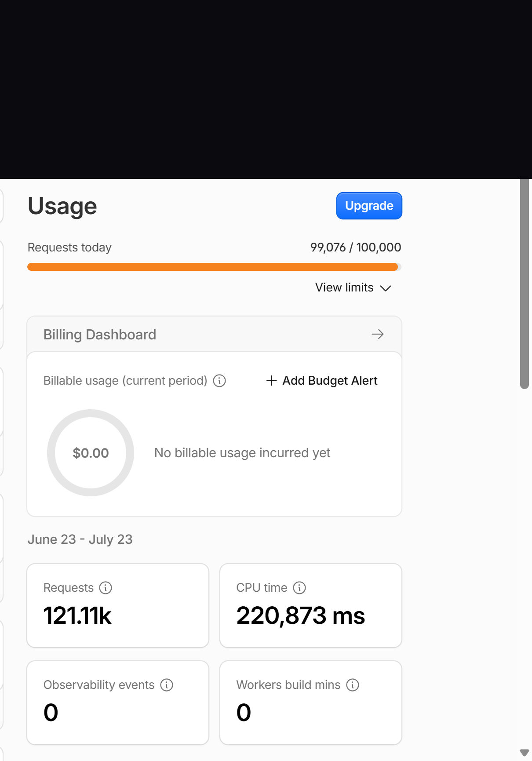Click the Observability events info icon
532x761 pixels.
(x=167, y=685)
